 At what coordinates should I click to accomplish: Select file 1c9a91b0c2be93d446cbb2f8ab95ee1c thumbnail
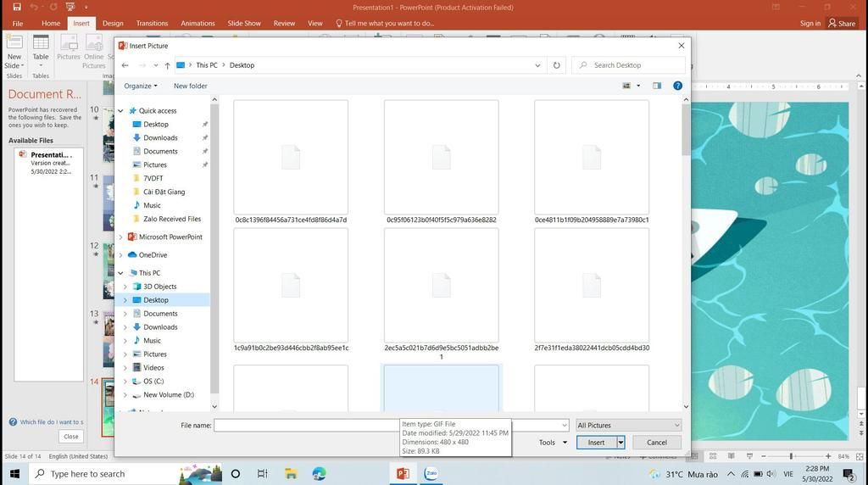tap(291, 286)
